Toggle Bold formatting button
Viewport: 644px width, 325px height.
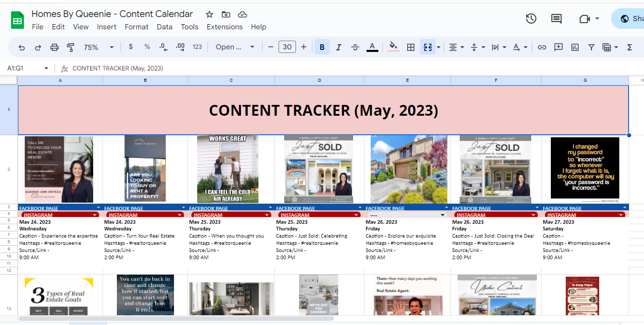(x=322, y=47)
